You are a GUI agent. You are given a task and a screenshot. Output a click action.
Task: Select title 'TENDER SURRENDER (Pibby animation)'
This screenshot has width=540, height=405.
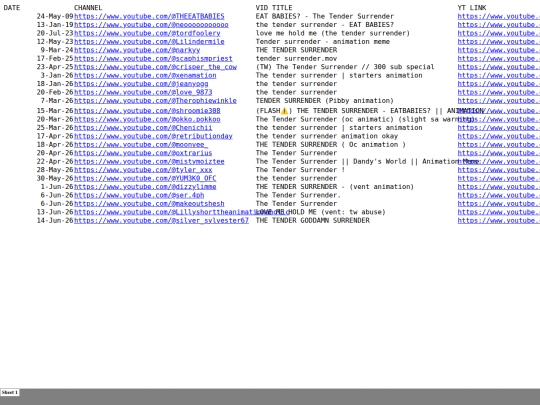[x=324, y=101]
